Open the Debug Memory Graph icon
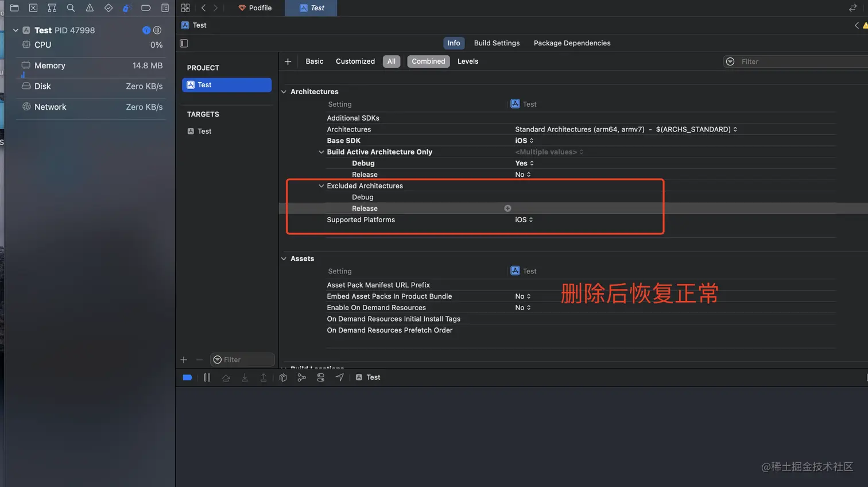 (301, 377)
